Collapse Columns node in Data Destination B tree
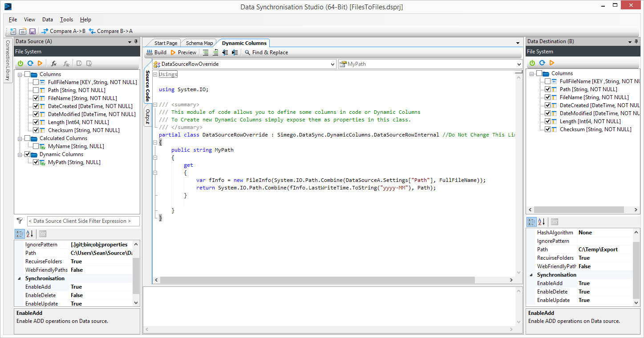The image size is (644, 338). click(x=532, y=73)
